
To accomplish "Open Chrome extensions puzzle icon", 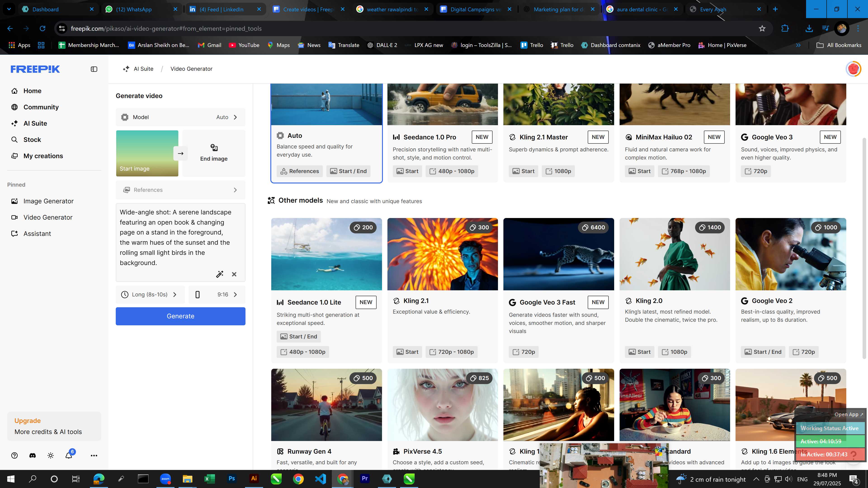I will click(785, 29).
